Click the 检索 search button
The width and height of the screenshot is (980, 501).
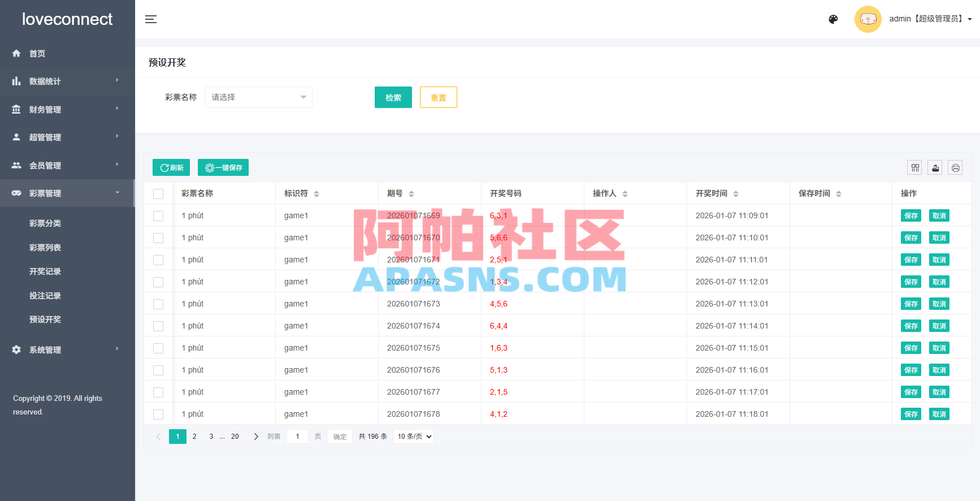pyautogui.click(x=393, y=97)
